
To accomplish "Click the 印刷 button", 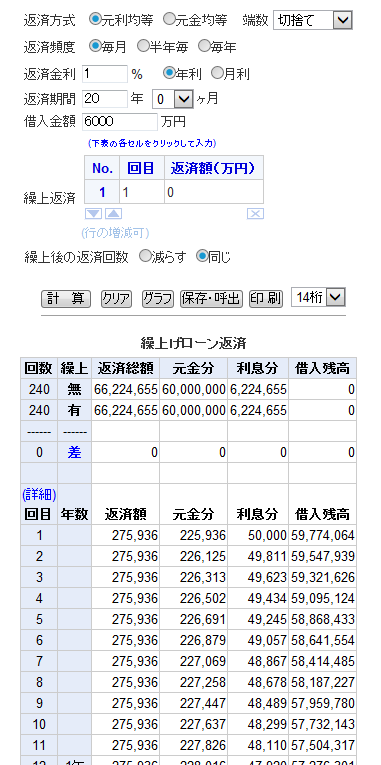I will pyautogui.click(x=266, y=299).
